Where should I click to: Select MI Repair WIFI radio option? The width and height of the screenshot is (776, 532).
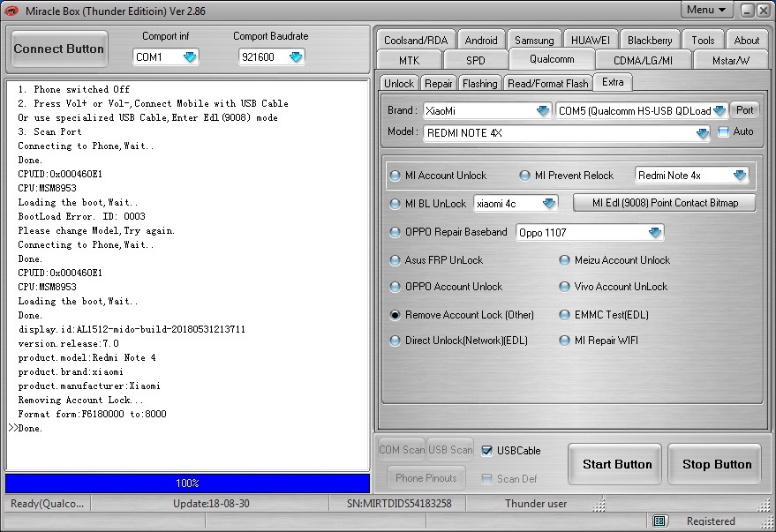click(564, 341)
